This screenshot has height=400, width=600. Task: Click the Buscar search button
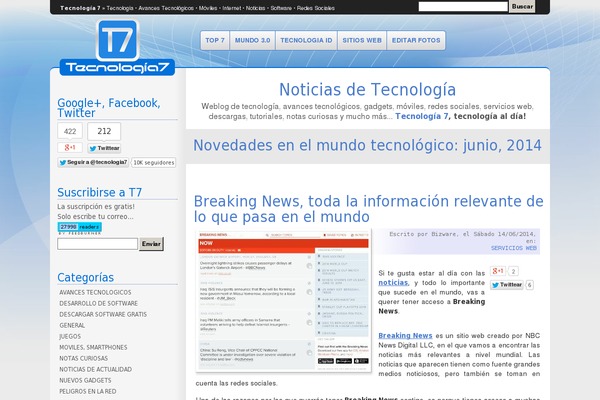click(x=522, y=7)
